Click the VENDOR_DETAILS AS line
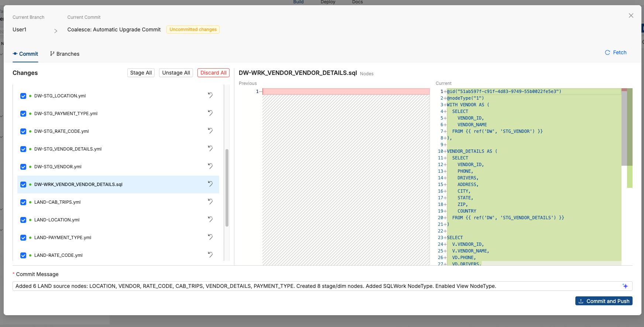The height and width of the screenshot is (327, 644). click(472, 151)
